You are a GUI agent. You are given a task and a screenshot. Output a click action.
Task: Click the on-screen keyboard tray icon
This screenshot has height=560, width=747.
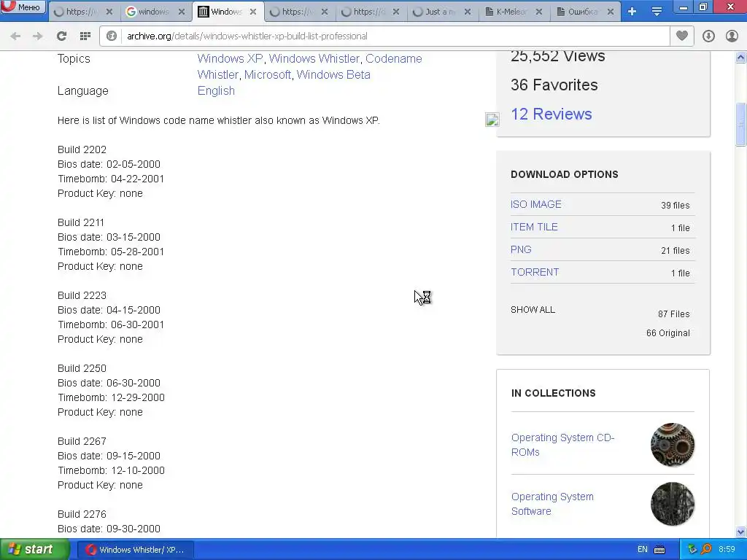659,550
